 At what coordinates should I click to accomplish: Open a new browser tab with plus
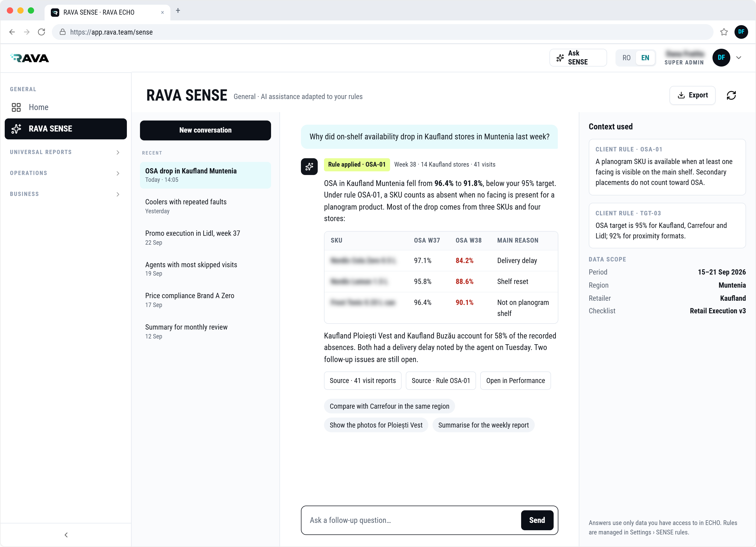click(178, 11)
